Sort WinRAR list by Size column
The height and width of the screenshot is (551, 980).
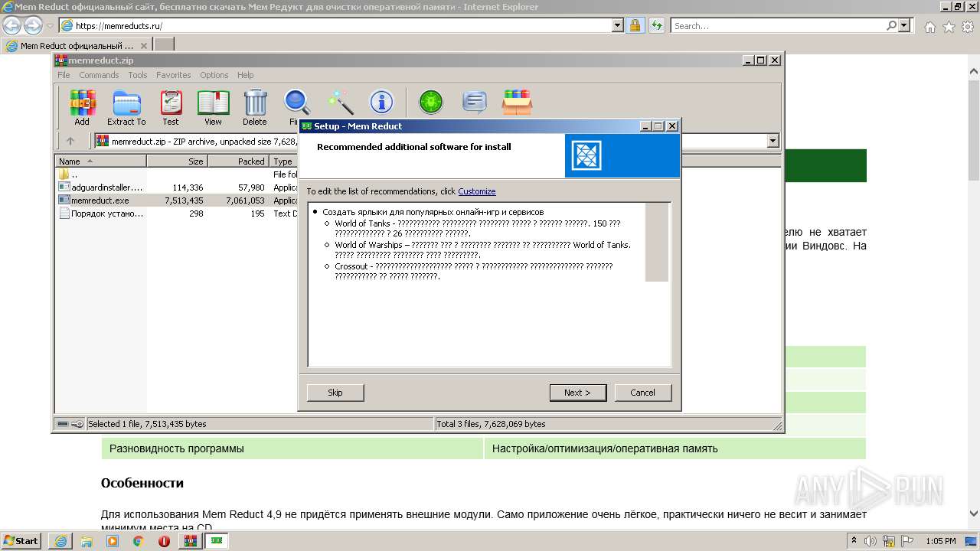point(177,161)
